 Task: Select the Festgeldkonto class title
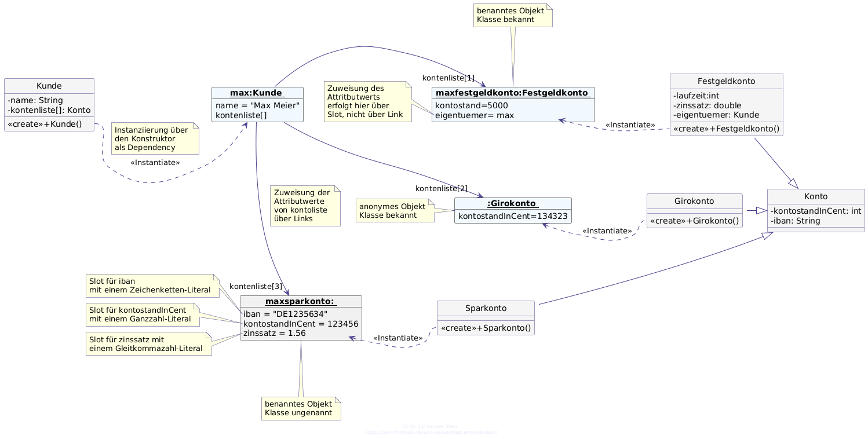click(x=726, y=82)
